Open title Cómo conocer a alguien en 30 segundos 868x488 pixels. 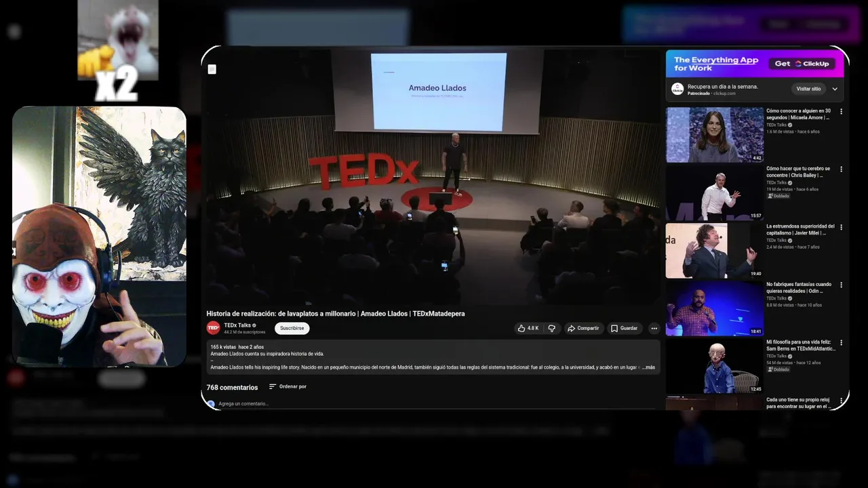pos(799,114)
